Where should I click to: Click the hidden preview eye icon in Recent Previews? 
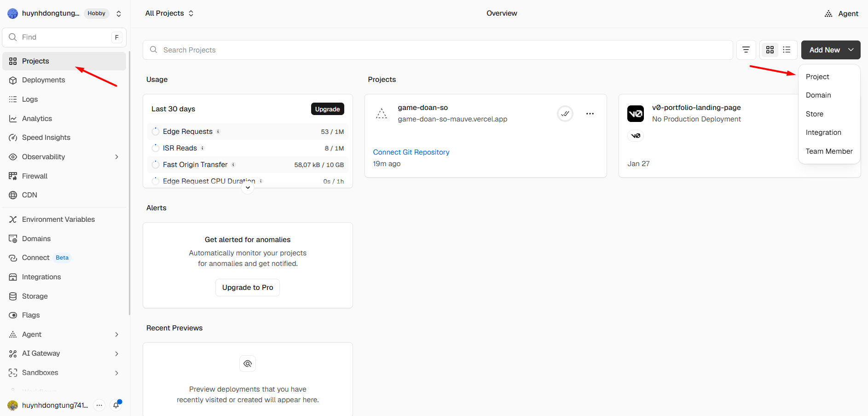click(x=248, y=364)
